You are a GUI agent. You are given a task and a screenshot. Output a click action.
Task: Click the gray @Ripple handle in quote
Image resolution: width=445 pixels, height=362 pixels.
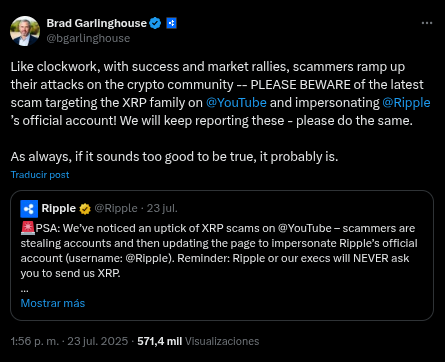(x=116, y=208)
